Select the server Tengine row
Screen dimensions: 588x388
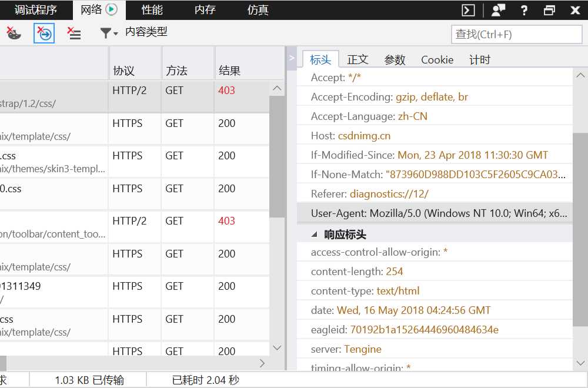point(435,349)
